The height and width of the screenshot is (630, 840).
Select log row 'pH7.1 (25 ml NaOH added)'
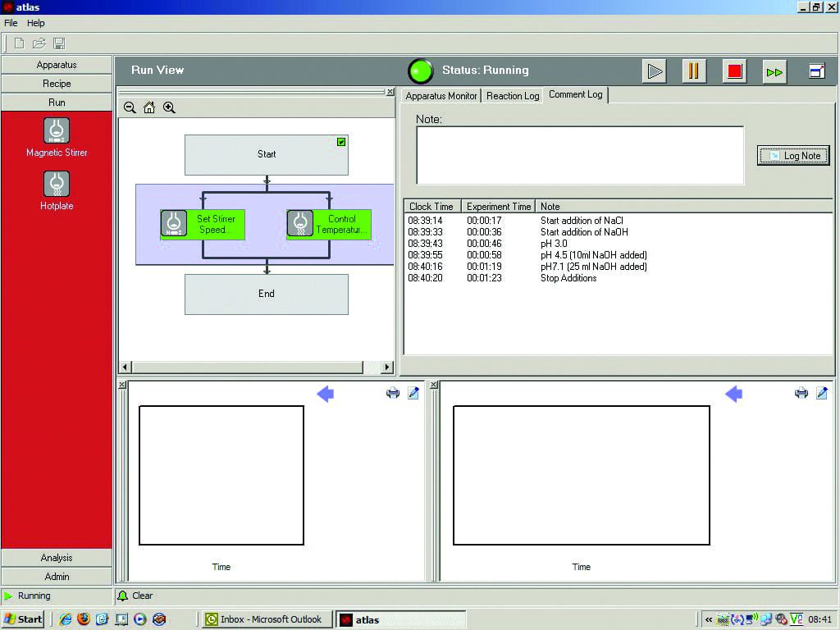tap(619, 267)
